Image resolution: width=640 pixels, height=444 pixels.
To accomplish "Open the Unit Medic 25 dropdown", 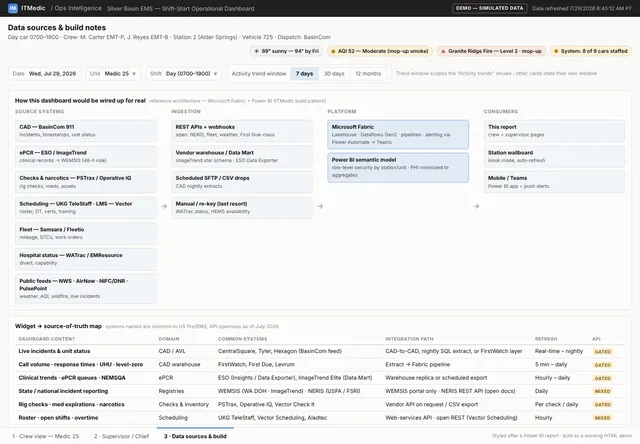I will [x=113, y=74].
